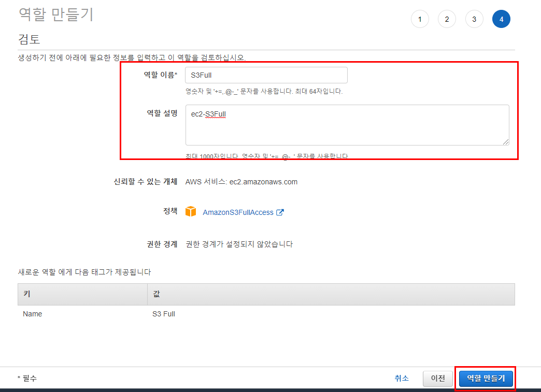This screenshot has width=541, height=392.
Task: Click the 권한 경계가 설정되지 않았습니다 text
Action: (x=239, y=244)
